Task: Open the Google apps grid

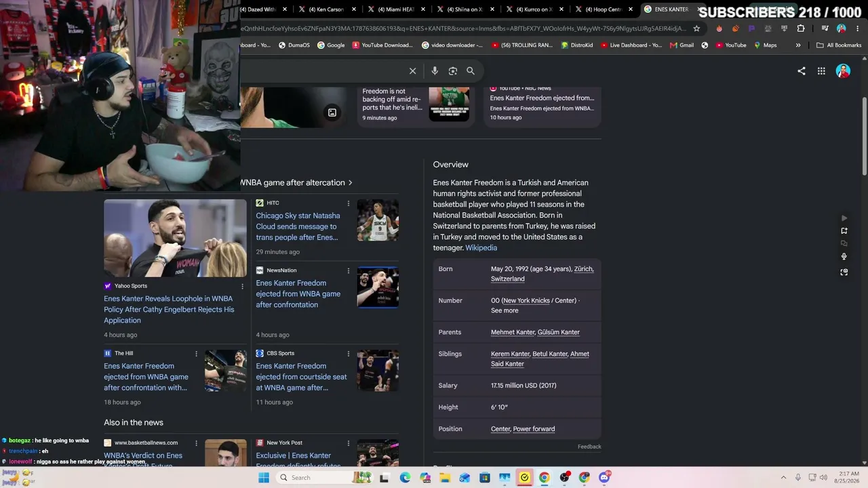Action: [x=821, y=70]
